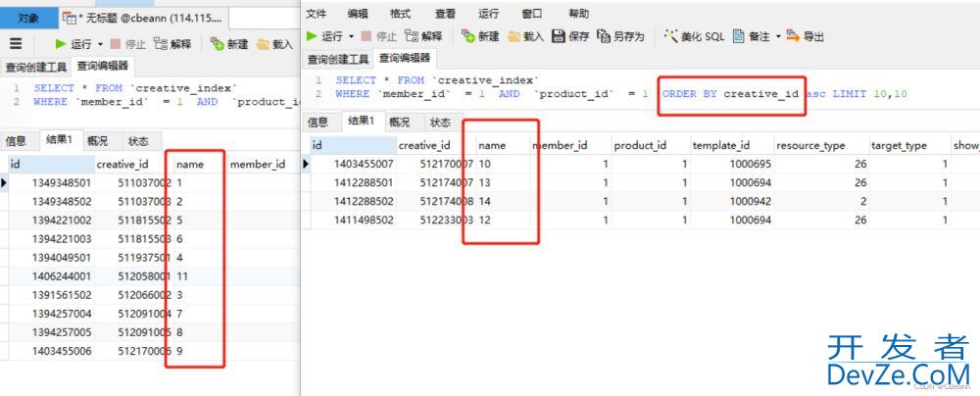
Task: Create new query in right window
Action: (480, 36)
